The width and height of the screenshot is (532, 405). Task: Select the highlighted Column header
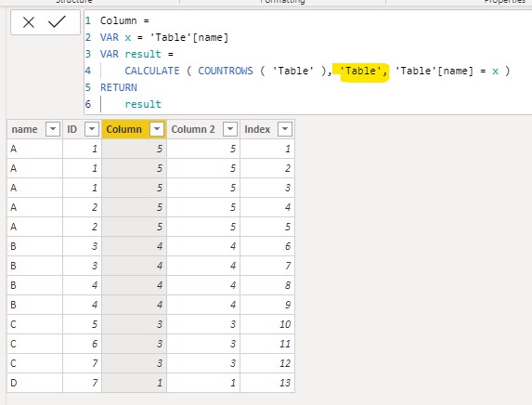(134, 129)
